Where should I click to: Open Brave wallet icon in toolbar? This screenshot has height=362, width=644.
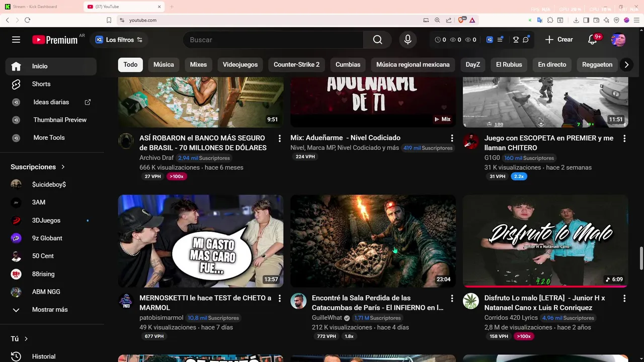pos(596,20)
